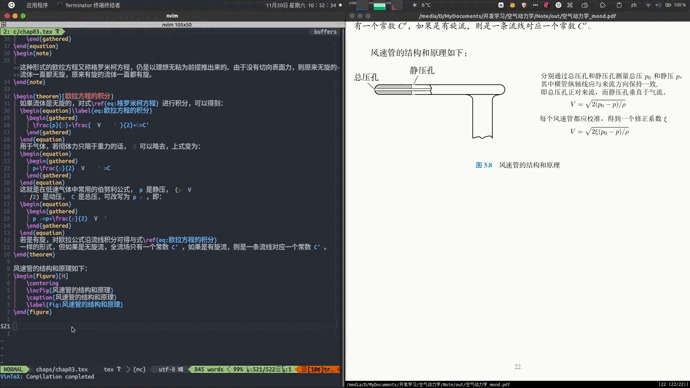Click the \end{figure} line in editor

(x=33, y=312)
